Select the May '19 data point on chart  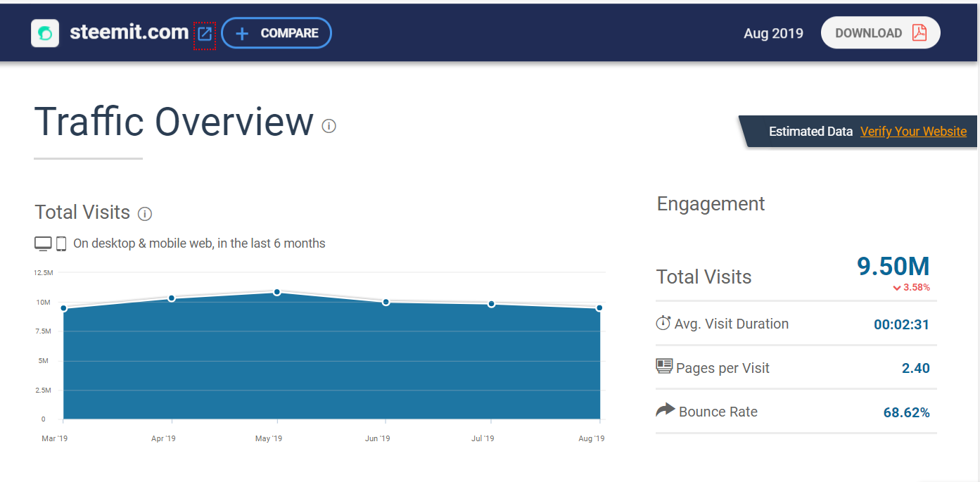click(277, 292)
